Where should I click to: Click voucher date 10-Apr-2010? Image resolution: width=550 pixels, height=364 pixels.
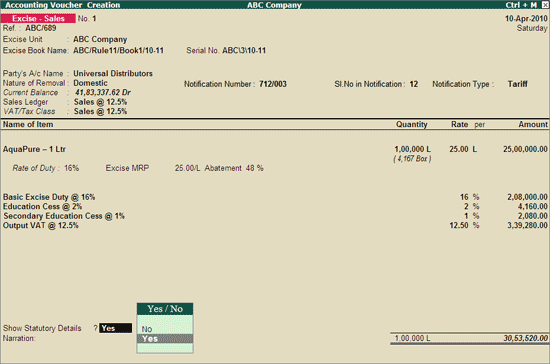tap(526, 19)
